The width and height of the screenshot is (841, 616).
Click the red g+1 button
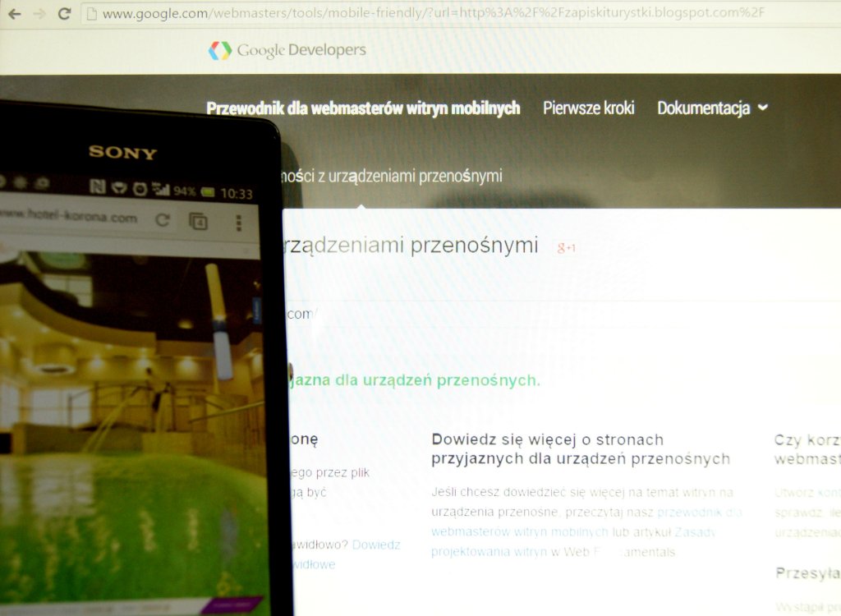[566, 247]
